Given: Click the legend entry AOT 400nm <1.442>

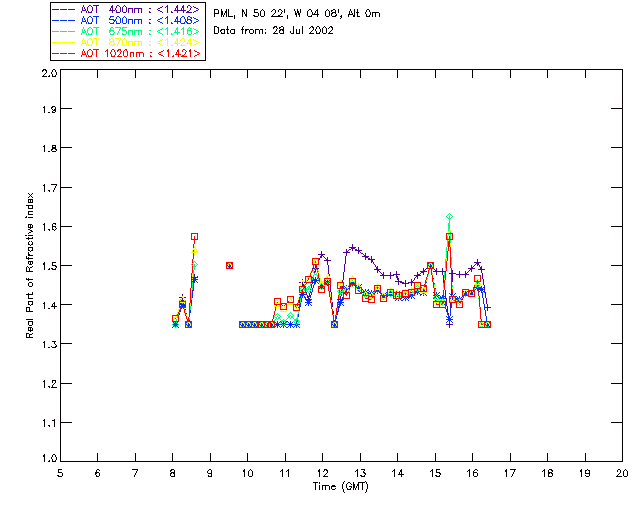Looking at the screenshot, I should (140, 9).
